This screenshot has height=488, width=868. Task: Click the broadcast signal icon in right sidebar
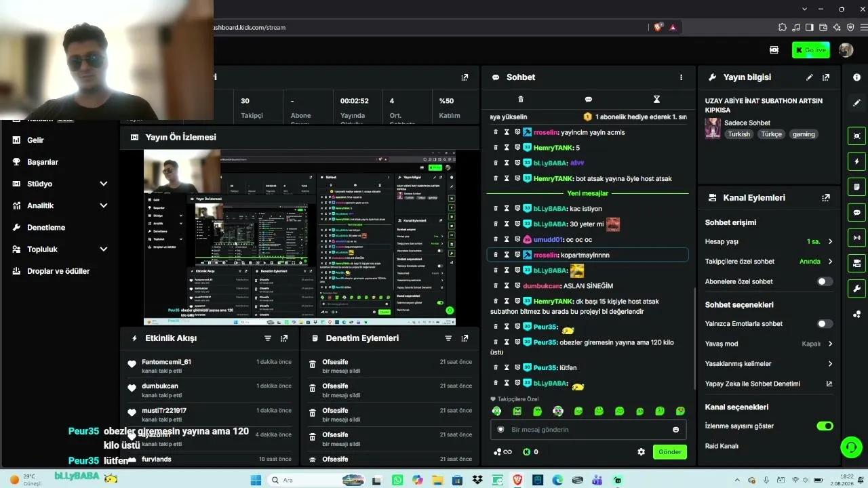pos(857,238)
